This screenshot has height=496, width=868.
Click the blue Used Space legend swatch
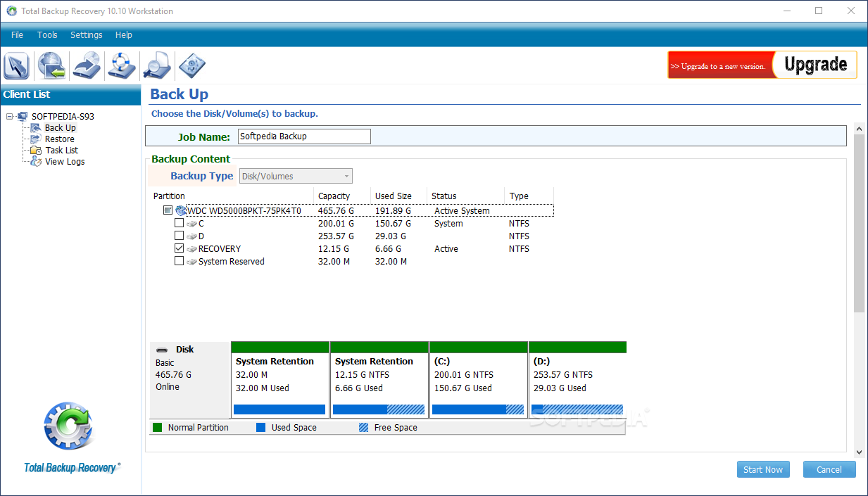pyautogui.click(x=261, y=427)
